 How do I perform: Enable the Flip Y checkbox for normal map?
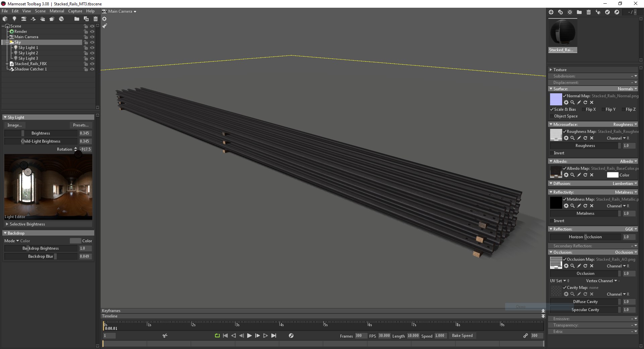(603, 109)
